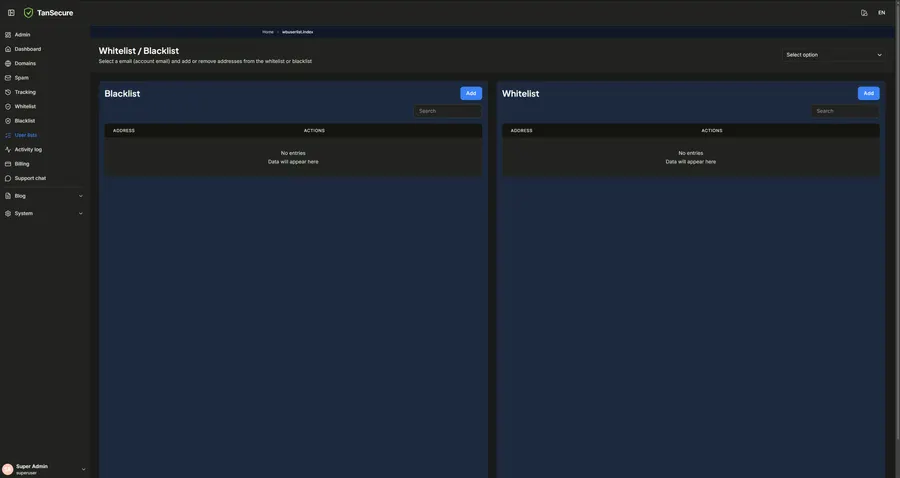Click the Tracking sidebar icon
This screenshot has height=478, width=900.
click(x=8, y=92)
